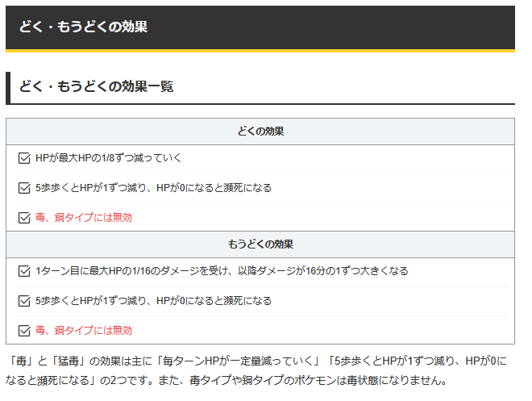Click red "毒、鋼タイプには無効" text in どくの効果 section

pos(84,217)
